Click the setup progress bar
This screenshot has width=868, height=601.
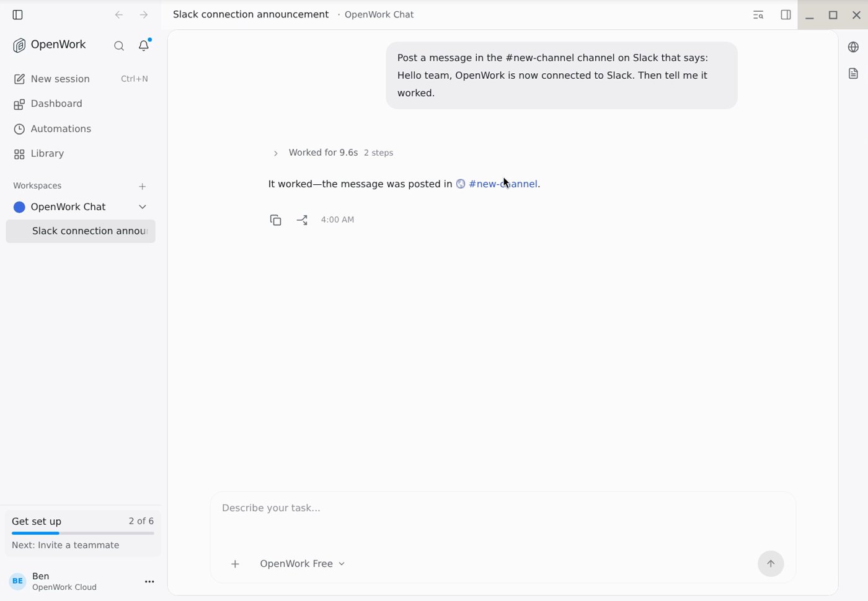coord(83,533)
